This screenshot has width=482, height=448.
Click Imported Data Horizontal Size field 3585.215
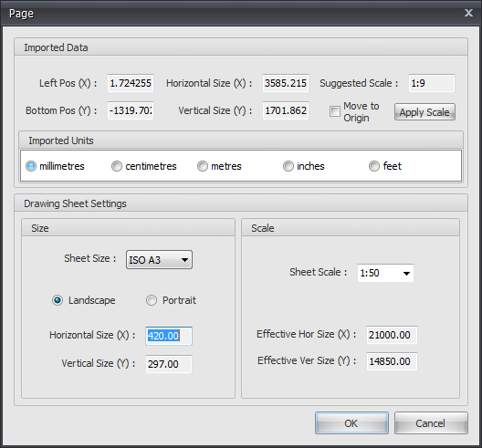[286, 83]
